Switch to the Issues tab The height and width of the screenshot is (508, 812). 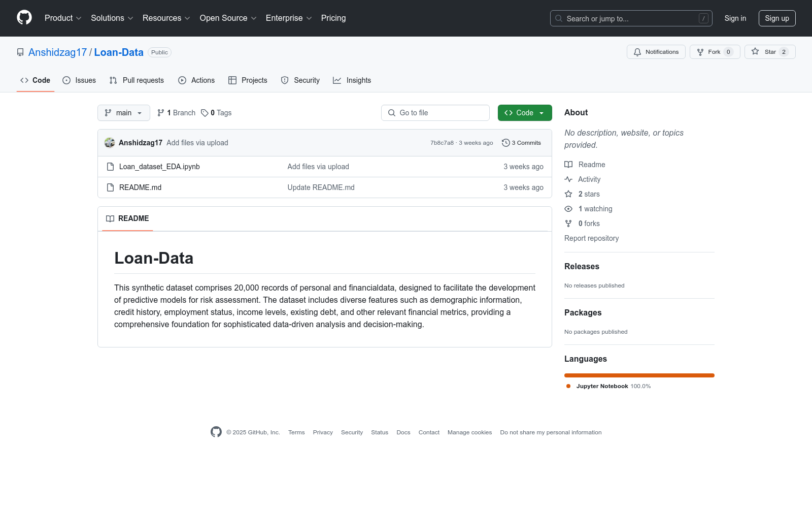(x=79, y=80)
